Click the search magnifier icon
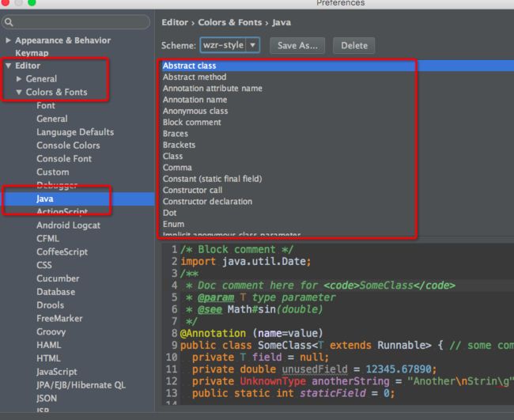This screenshot has height=420, width=514. [x=9, y=22]
